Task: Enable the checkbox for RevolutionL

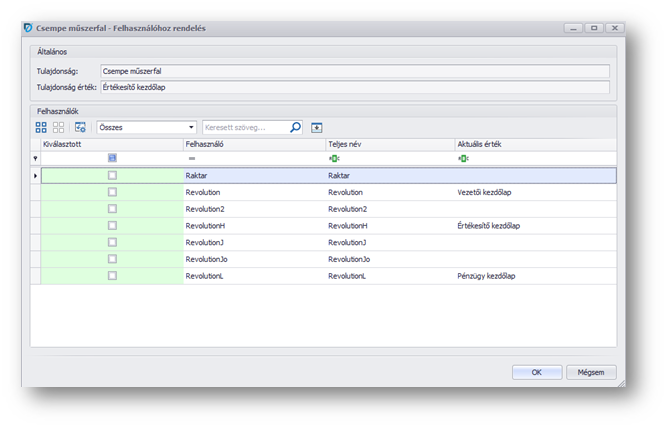Action: [112, 275]
